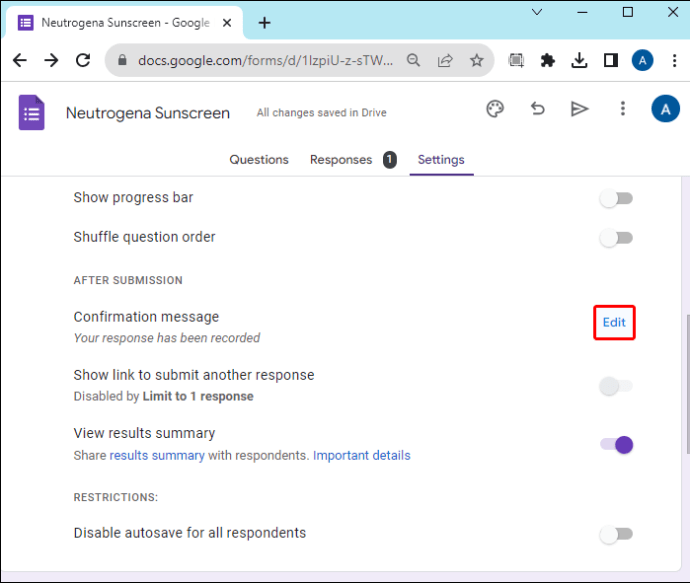Click the Send paper plane icon
This screenshot has height=583, width=690.
(x=579, y=109)
